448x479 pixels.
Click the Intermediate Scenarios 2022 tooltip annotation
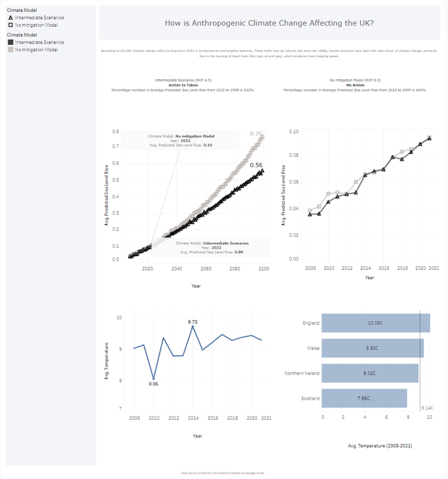(x=212, y=247)
